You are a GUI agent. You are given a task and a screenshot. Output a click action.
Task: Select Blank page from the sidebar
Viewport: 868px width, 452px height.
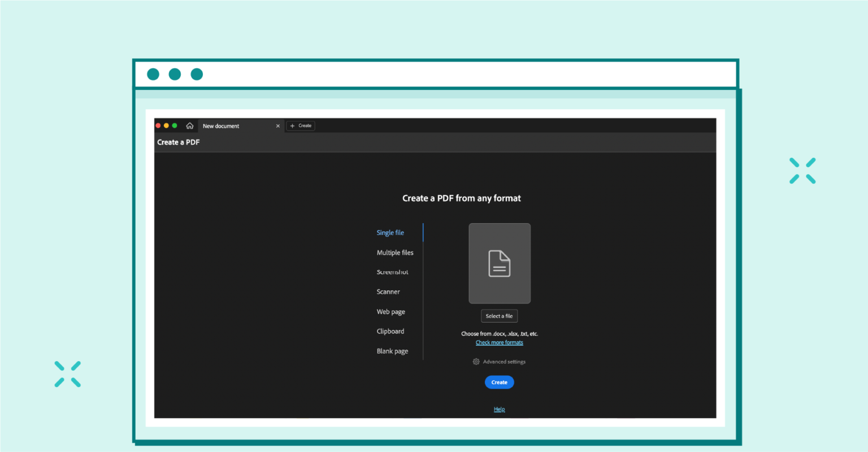point(392,351)
